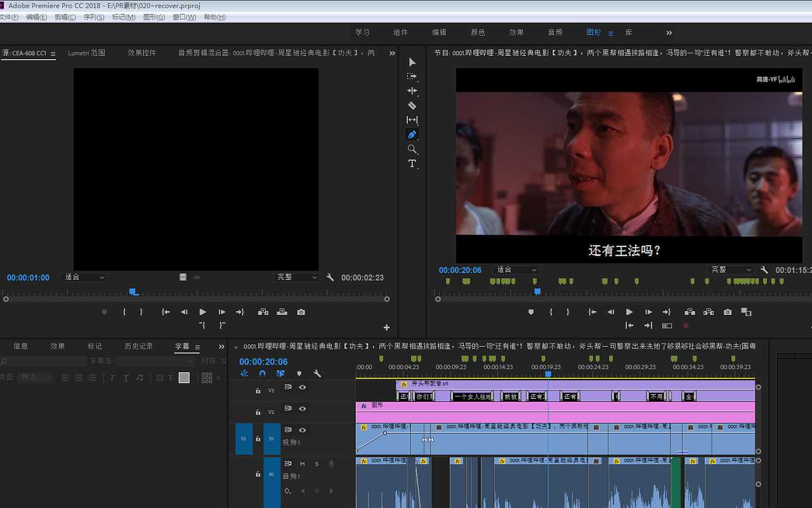Click Extract button in Program monitor

point(709,312)
